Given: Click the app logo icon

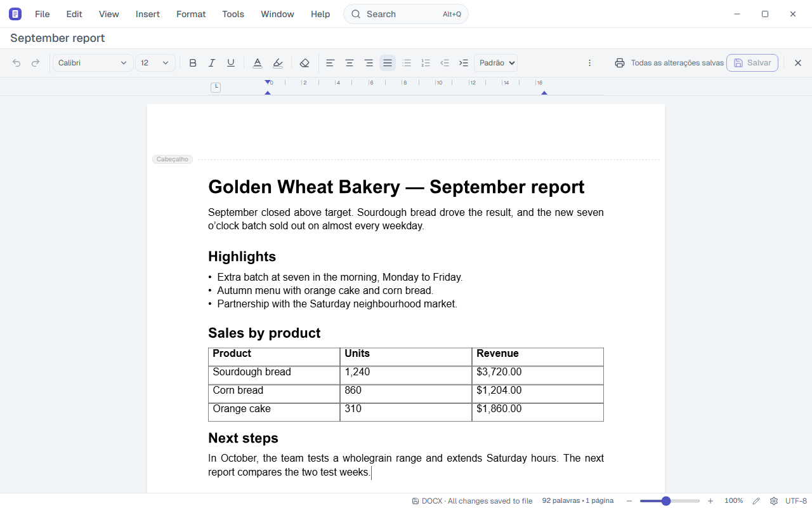Looking at the screenshot, I should pyautogui.click(x=15, y=14).
